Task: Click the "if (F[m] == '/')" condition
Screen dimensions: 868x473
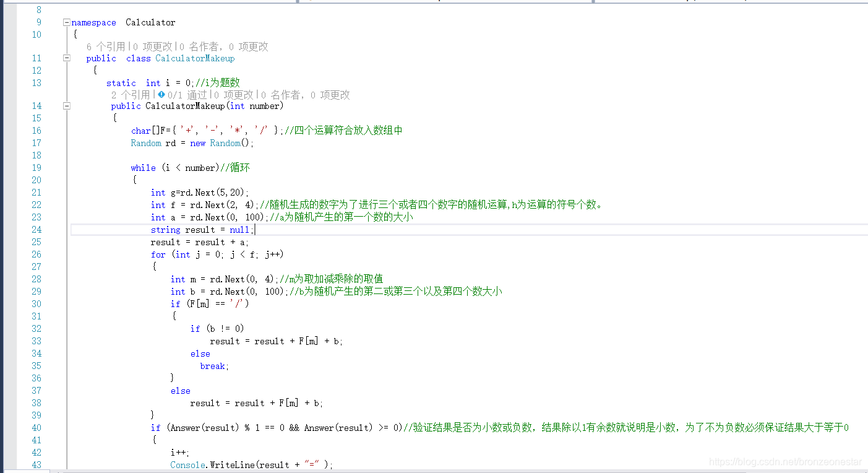Action: click(210, 304)
